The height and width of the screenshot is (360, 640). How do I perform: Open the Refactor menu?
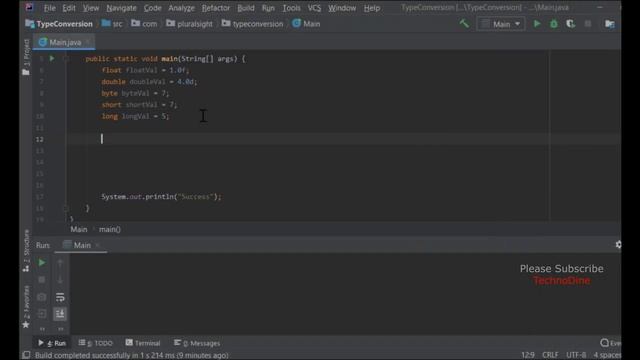pyautogui.click(x=216, y=8)
